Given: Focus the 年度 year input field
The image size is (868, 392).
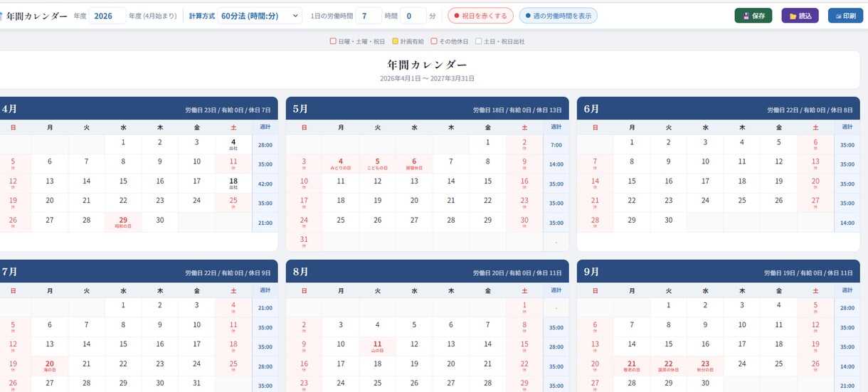Looking at the screenshot, I should pyautogui.click(x=107, y=16).
